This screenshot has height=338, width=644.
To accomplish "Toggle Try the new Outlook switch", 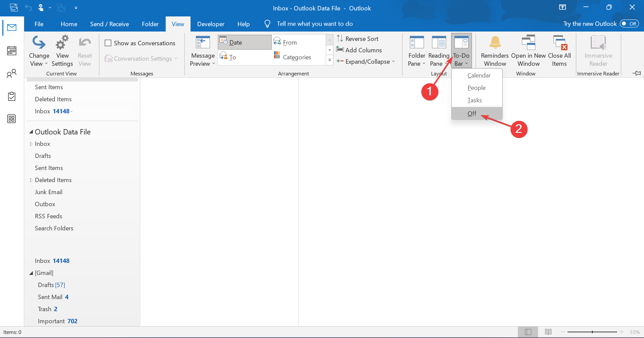I will point(629,23).
